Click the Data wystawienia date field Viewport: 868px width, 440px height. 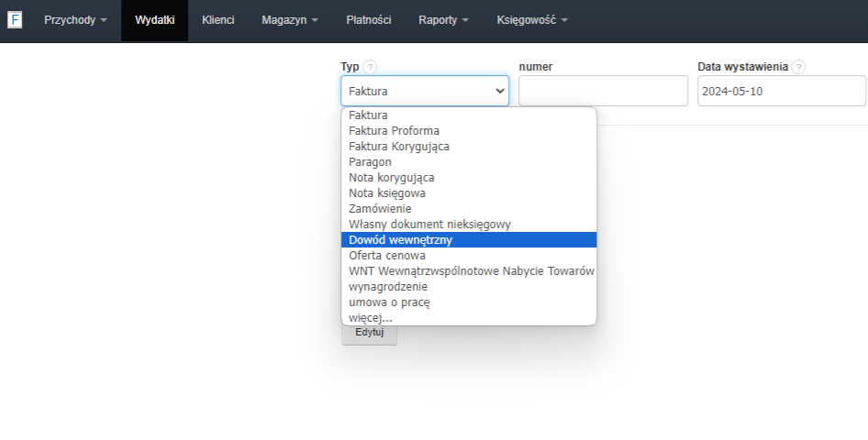point(781,91)
